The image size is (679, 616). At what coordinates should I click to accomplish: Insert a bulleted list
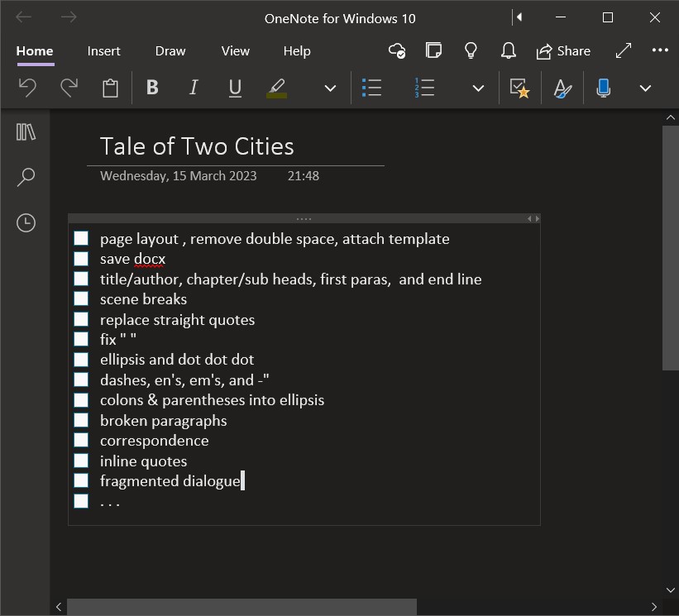coord(372,88)
